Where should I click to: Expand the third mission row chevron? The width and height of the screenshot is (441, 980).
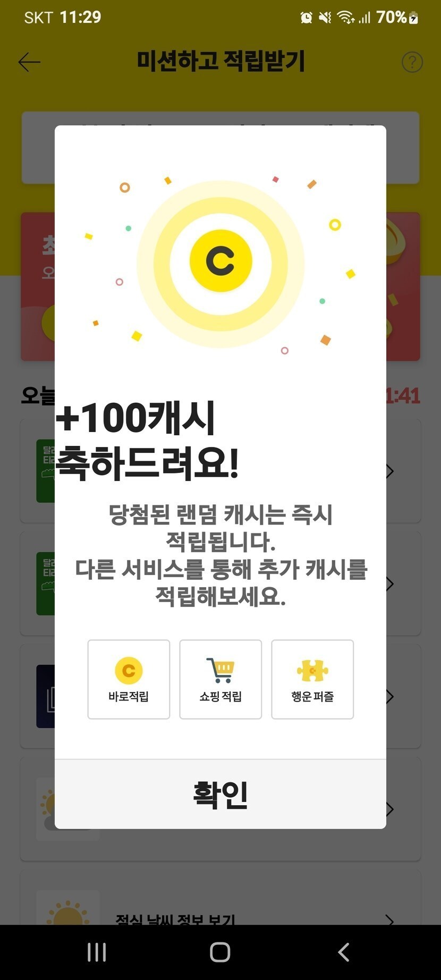(390, 697)
